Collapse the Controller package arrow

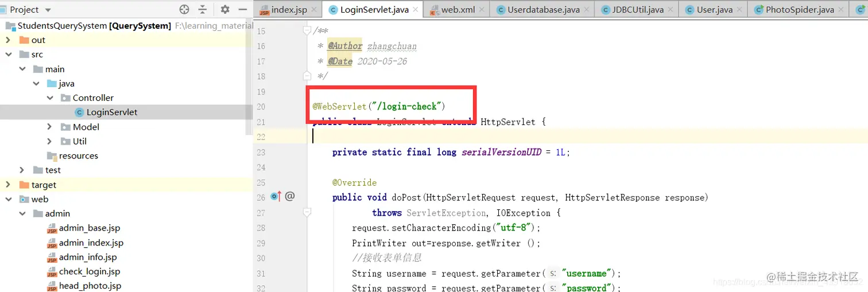(50, 98)
